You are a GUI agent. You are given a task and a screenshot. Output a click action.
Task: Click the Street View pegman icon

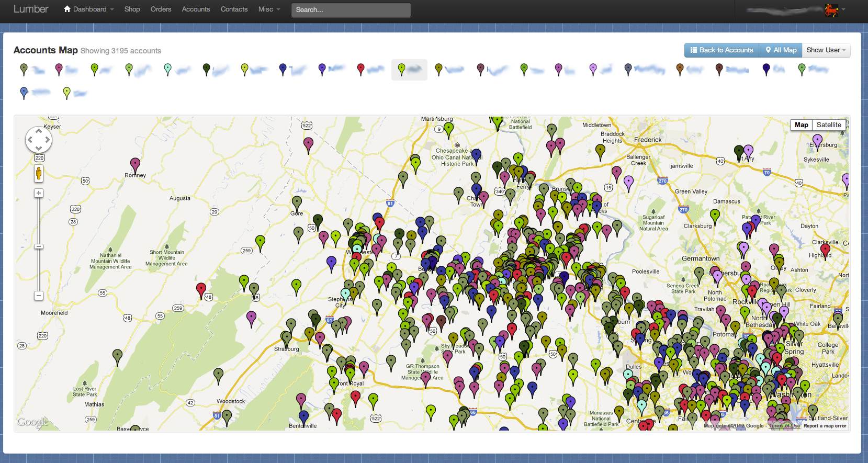[x=39, y=173]
